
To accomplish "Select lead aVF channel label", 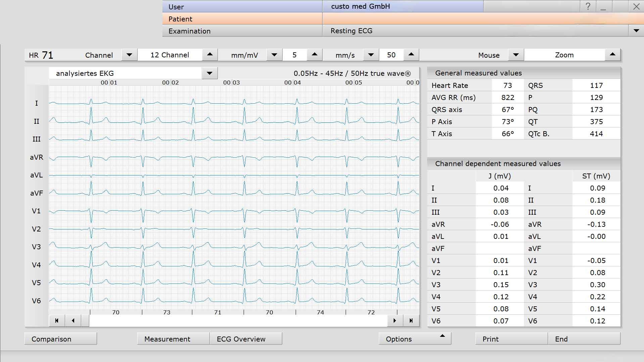I will click(37, 193).
